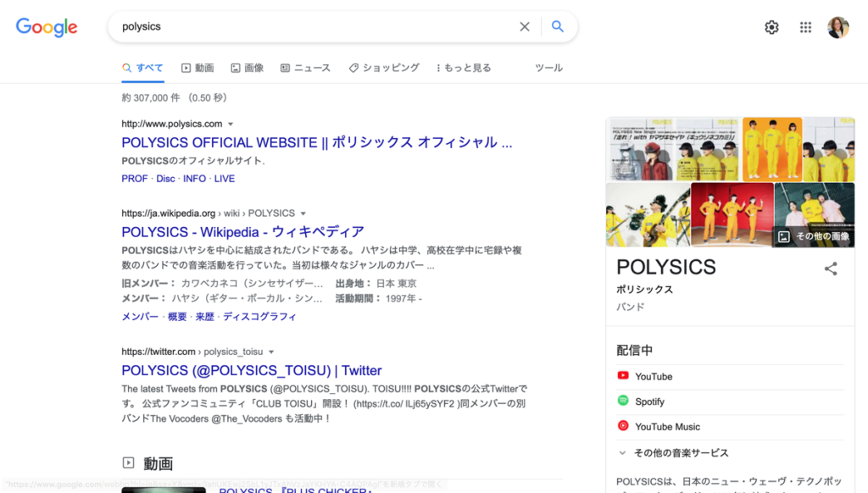Image resolution: width=868 pixels, height=493 pixels.
Task: Open YouTube Music streaming link text
Action: (x=668, y=427)
